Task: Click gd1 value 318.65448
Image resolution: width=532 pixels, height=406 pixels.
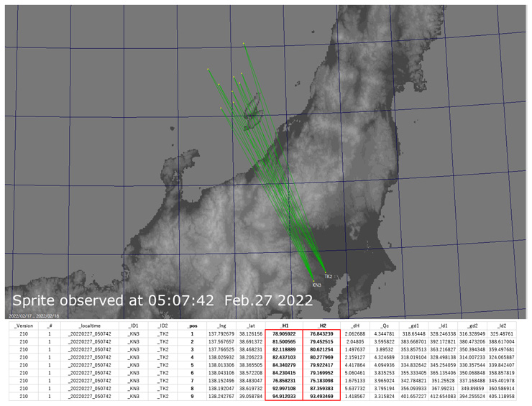Action: click(413, 334)
